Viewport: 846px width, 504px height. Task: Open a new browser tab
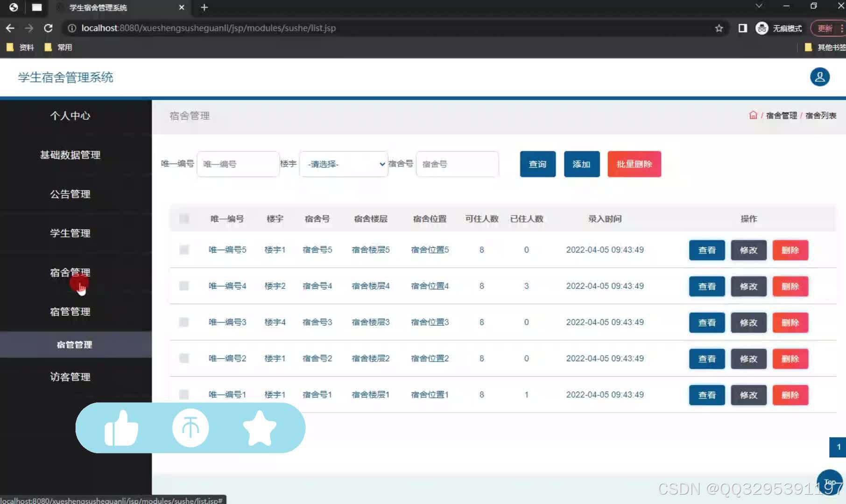[x=204, y=7]
